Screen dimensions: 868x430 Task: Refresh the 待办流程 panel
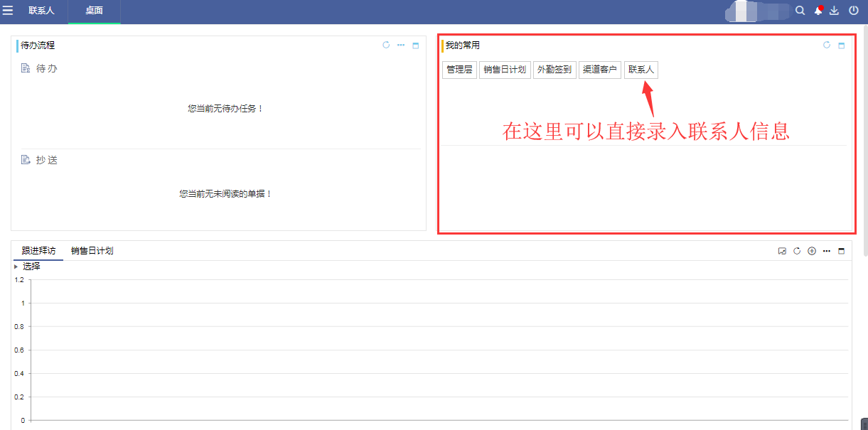386,45
